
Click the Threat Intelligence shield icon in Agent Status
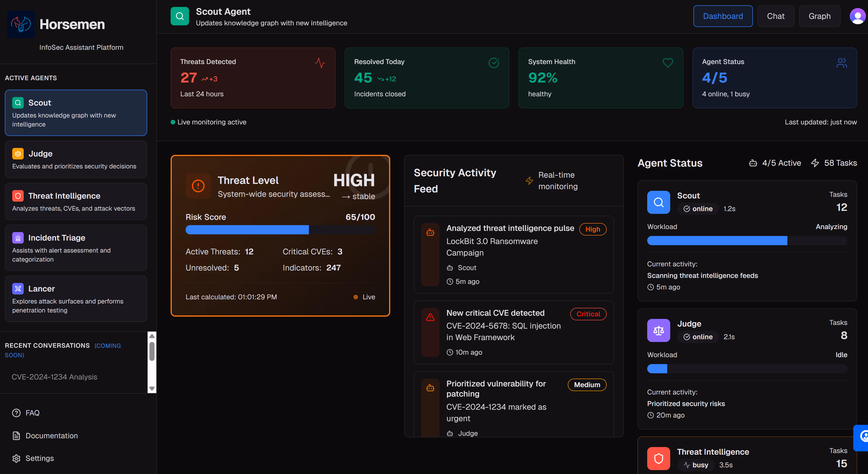tap(658, 458)
